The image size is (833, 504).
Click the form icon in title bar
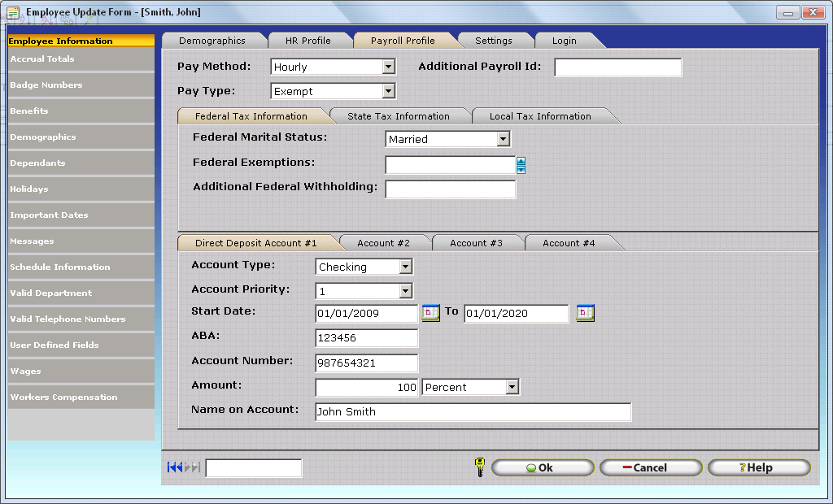[13, 12]
